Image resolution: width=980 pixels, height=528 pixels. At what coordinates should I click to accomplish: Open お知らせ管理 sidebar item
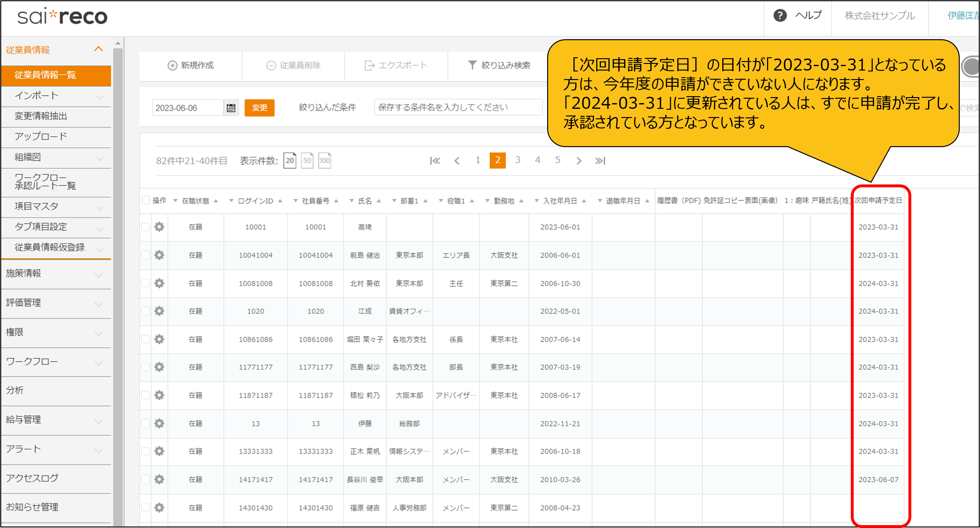coord(56,507)
